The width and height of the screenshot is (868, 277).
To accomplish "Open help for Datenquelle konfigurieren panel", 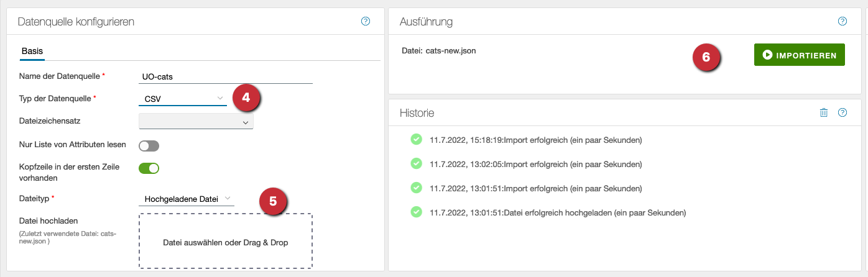I will (366, 21).
